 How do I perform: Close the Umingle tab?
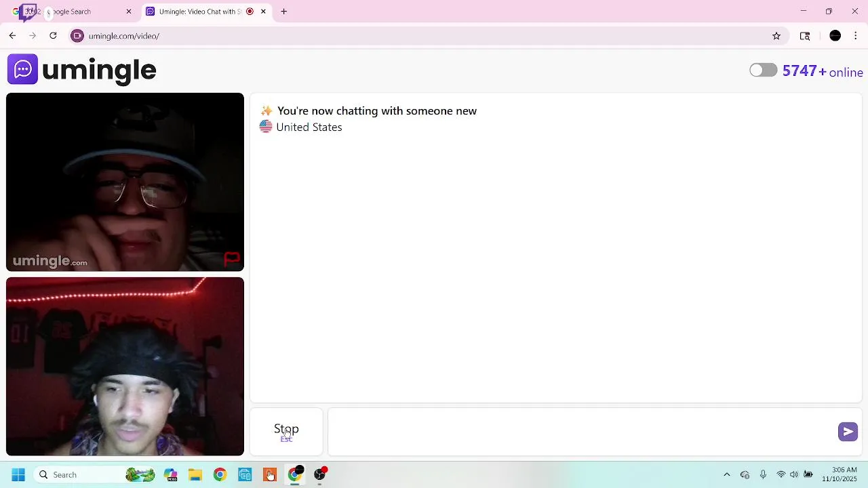pyautogui.click(x=263, y=12)
